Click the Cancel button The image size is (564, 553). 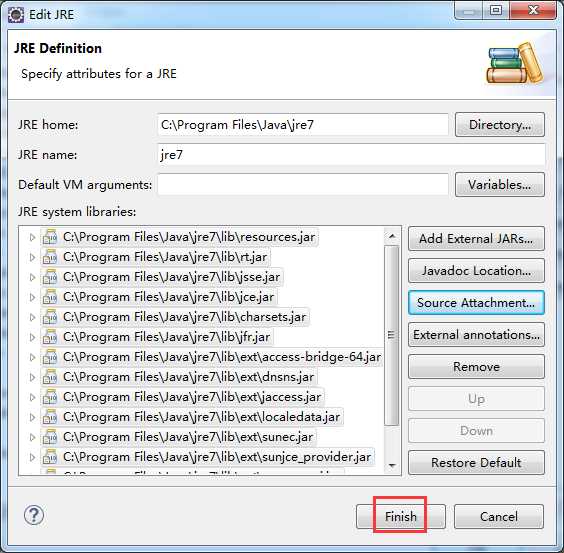[x=499, y=516]
